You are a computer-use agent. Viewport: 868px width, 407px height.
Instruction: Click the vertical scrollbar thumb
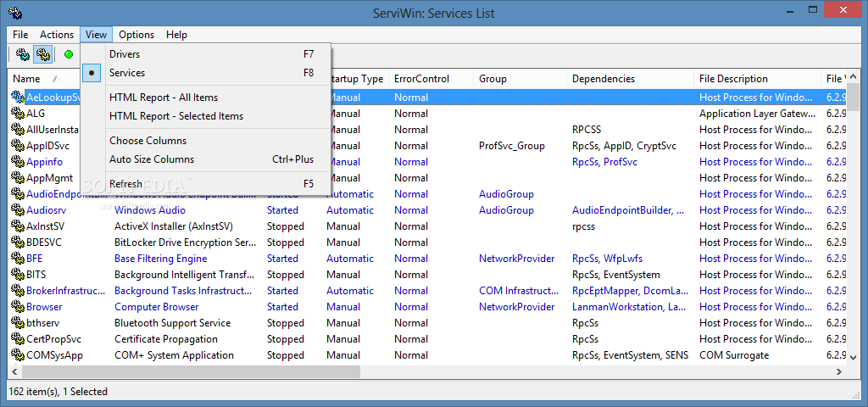pos(854,97)
